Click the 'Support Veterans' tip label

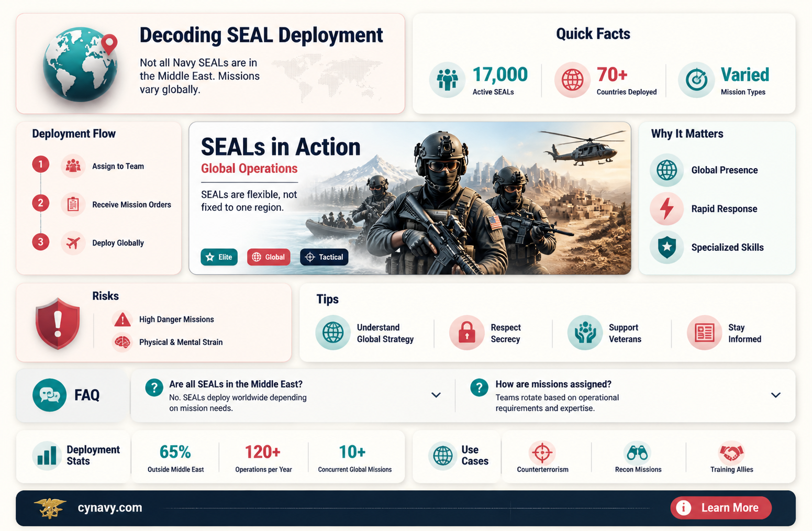(625, 333)
